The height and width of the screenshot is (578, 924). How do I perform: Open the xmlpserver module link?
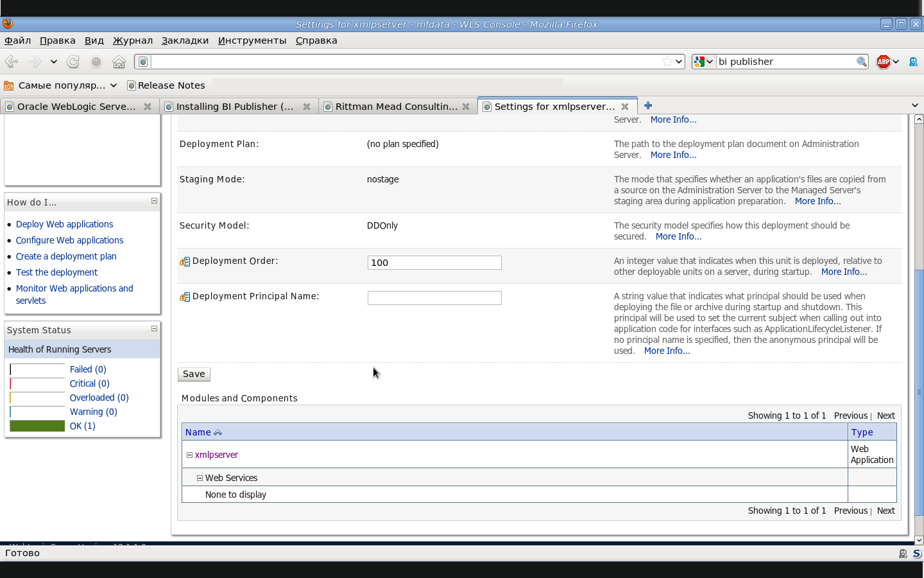[216, 455]
